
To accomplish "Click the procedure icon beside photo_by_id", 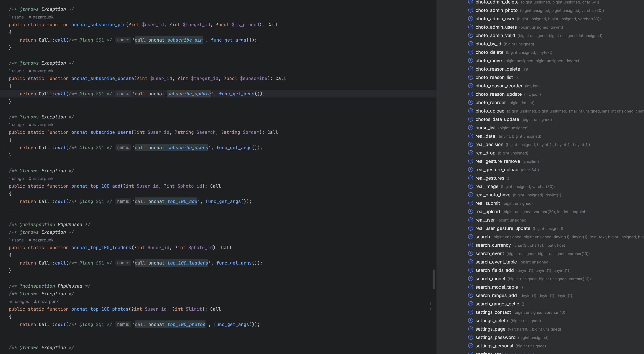I will click(470, 44).
